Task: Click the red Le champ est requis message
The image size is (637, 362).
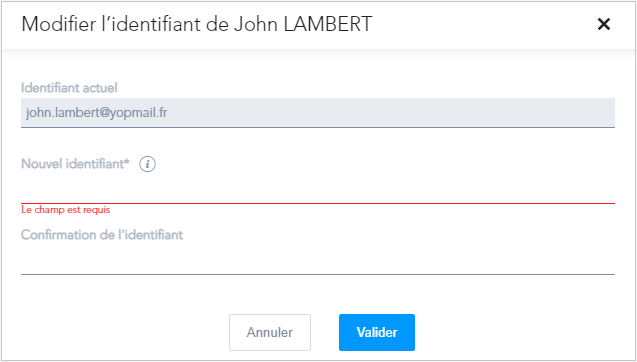Action: [x=66, y=210]
